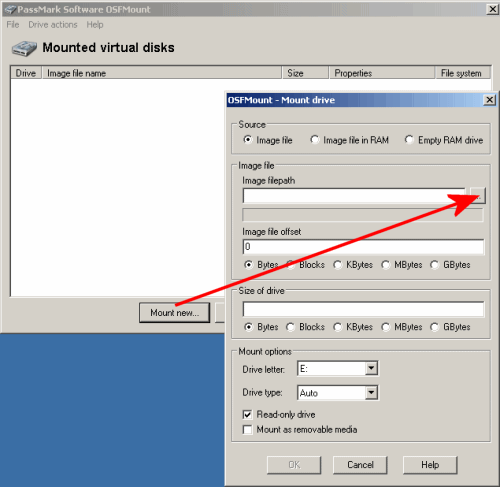Click the Size of drive input field
This screenshot has height=487, width=500.
point(363,309)
